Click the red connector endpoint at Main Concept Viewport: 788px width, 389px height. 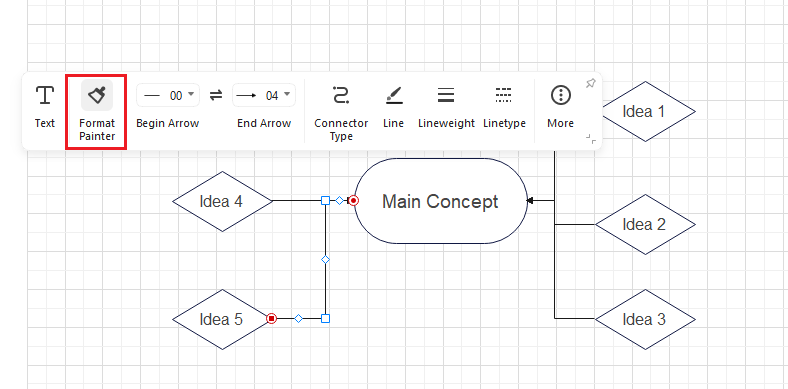(354, 201)
